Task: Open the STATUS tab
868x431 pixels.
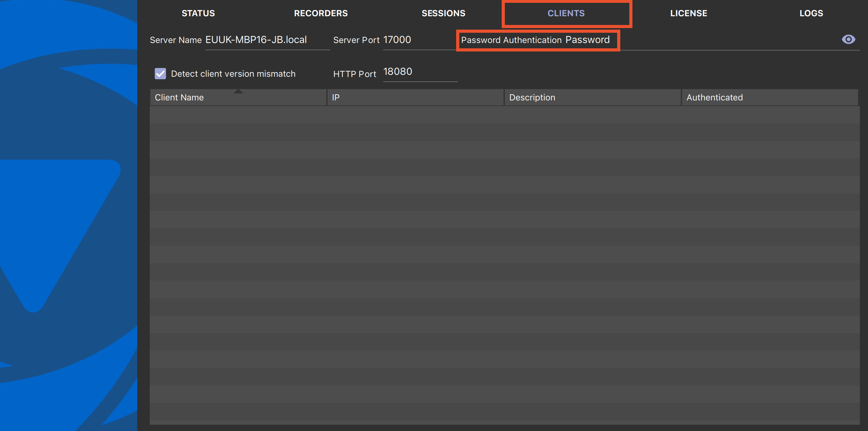Action: 198,13
